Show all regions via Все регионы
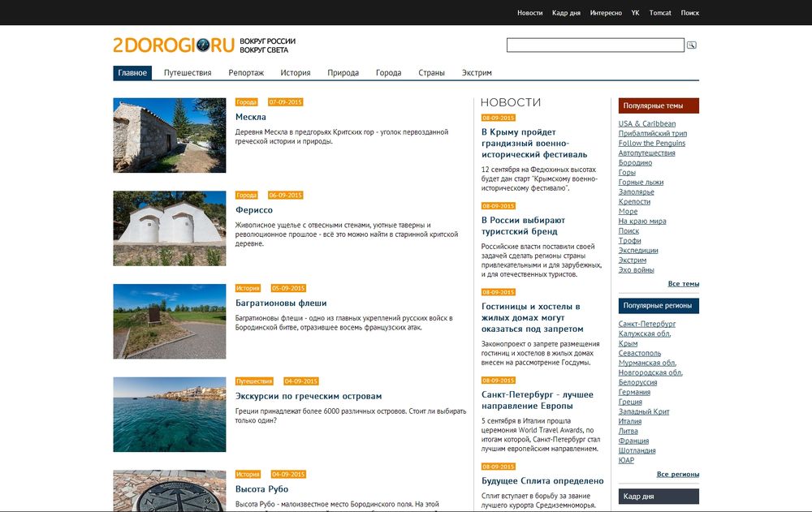The image size is (812, 512). tap(678, 474)
